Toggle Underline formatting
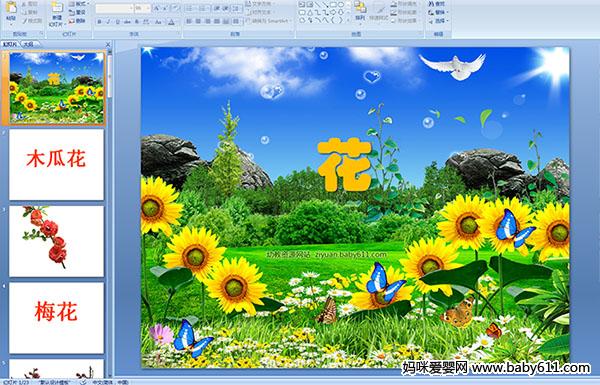Screen dimensions: 600x385 [117, 22]
